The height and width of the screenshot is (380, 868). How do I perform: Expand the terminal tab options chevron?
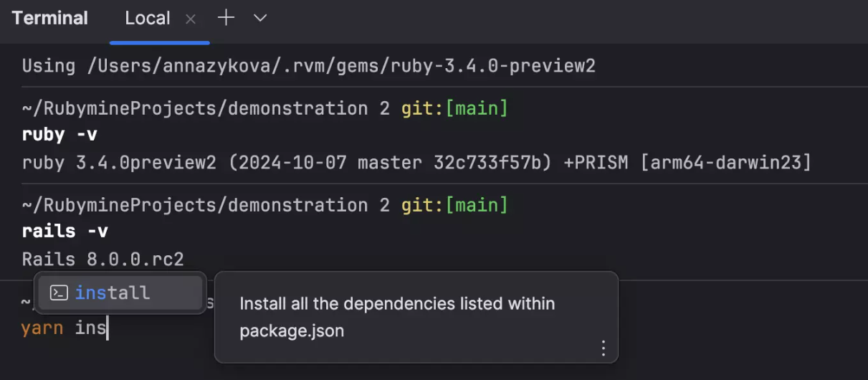pyautogui.click(x=260, y=18)
